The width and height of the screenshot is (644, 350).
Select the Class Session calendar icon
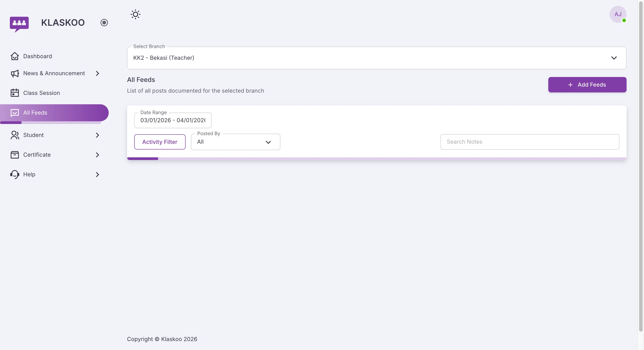point(15,93)
